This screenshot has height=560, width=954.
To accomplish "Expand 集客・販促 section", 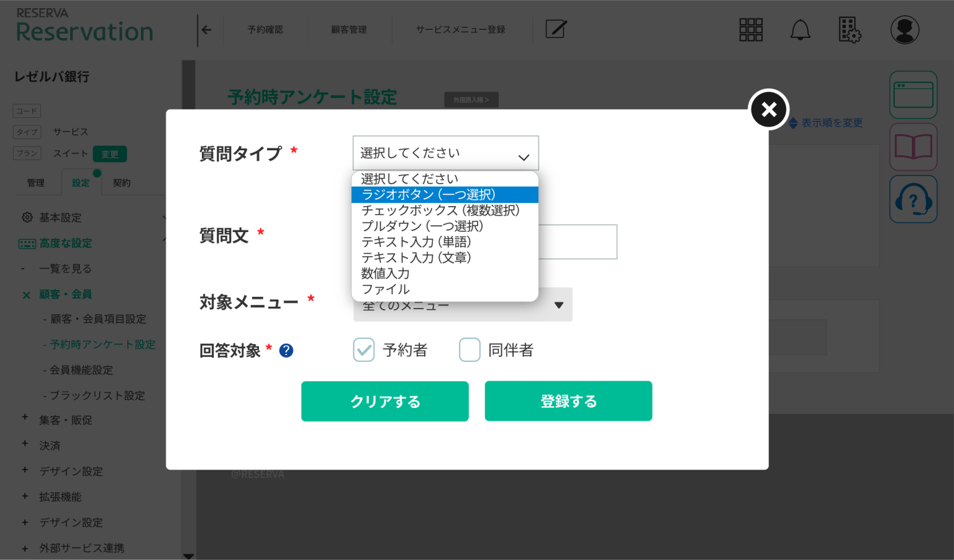I will [x=65, y=420].
